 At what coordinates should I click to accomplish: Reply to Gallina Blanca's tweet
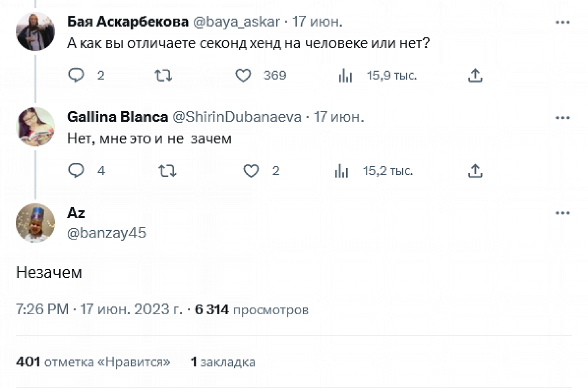point(76,170)
